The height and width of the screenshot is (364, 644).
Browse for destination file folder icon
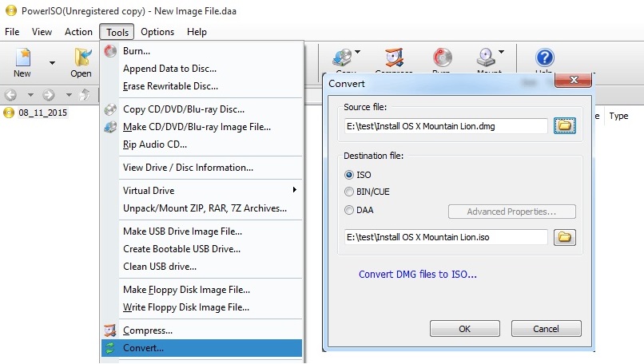pyautogui.click(x=565, y=237)
